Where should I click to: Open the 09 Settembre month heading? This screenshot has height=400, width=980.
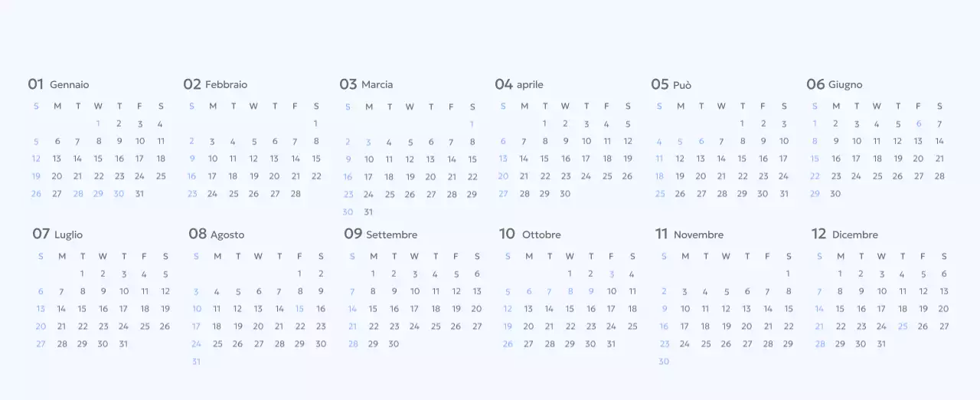pos(381,234)
